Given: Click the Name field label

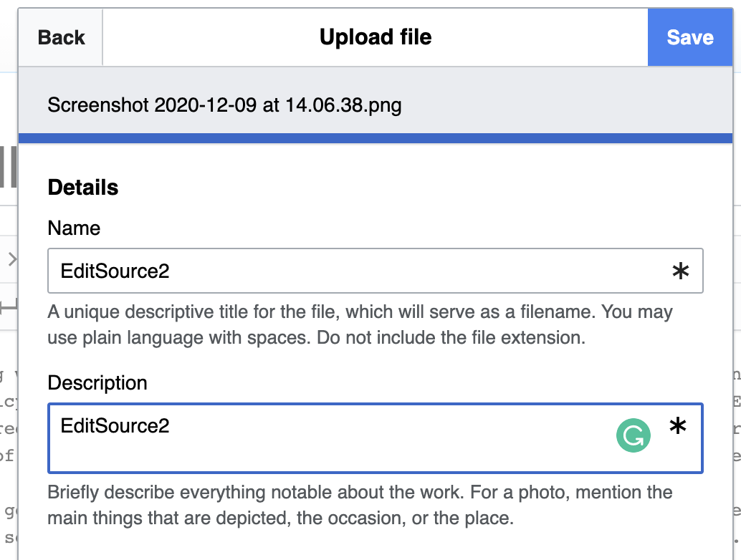Looking at the screenshot, I should (74, 228).
